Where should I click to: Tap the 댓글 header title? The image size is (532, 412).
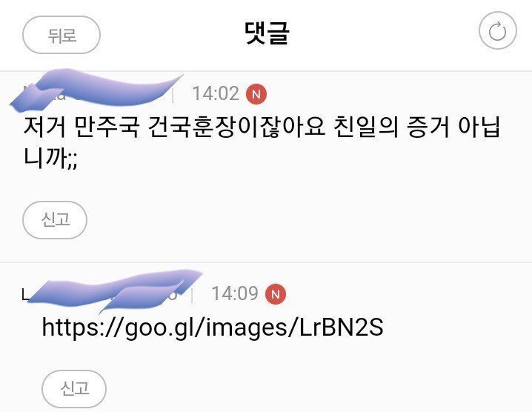point(267,33)
